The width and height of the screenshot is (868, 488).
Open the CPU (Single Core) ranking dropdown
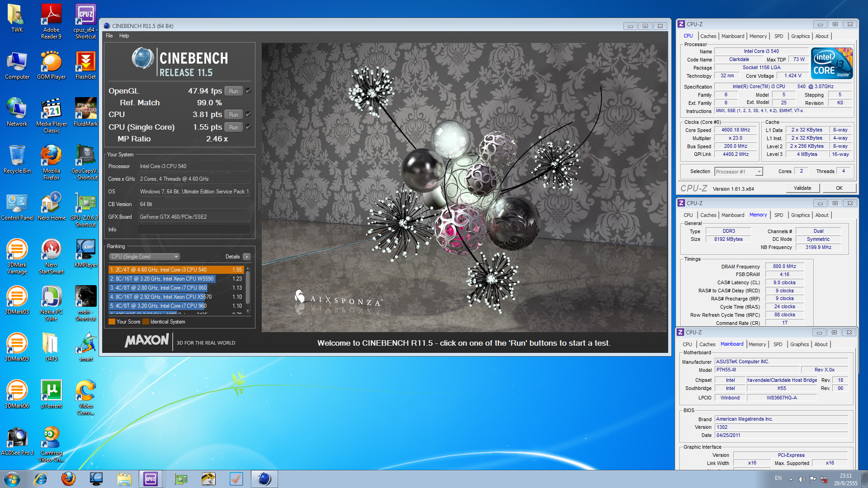click(144, 257)
